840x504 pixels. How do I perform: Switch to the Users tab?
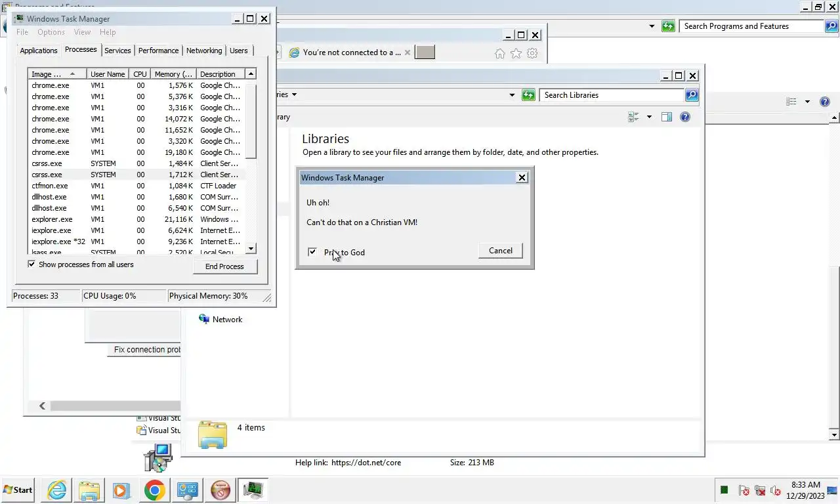click(x=239, y=51)
